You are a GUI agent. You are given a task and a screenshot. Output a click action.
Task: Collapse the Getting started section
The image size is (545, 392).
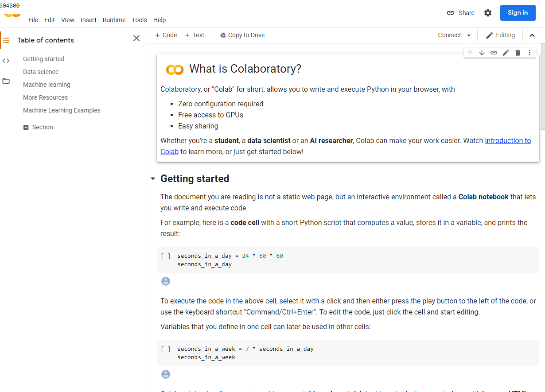(153, 179)
